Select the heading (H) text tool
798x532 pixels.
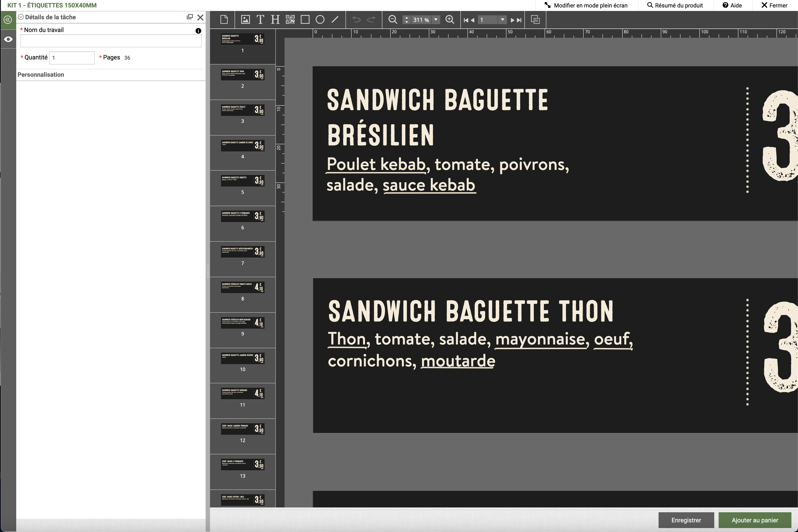pyautogui.click(x=275, y=20)
